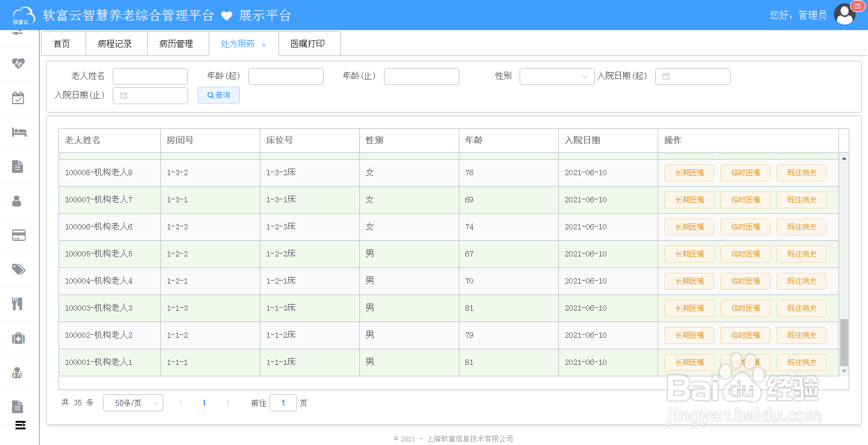Open 临时医嘱 for 机构老人6

745,227
